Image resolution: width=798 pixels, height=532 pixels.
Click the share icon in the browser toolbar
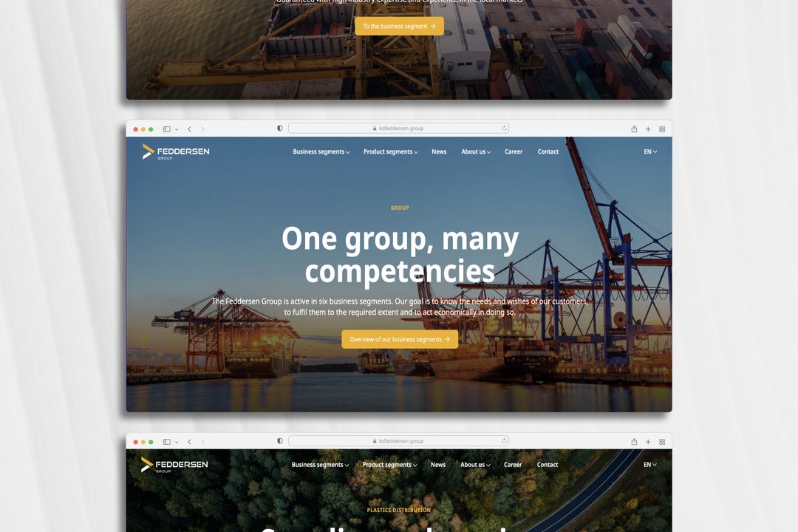tap(633, 128)
